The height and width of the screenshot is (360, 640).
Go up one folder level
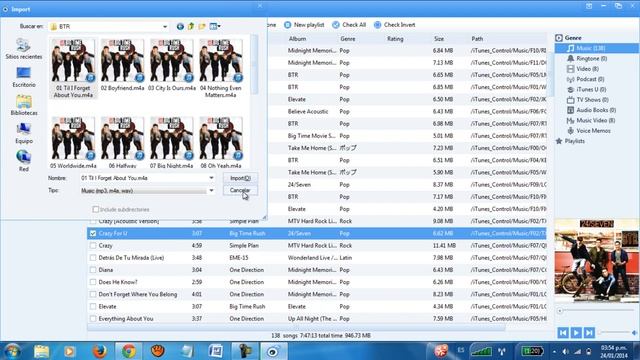pos(191,27)
